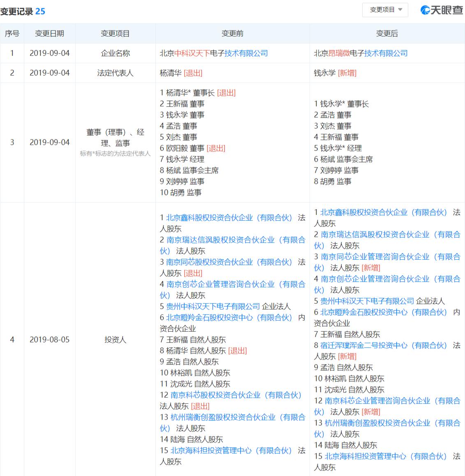Open 南京同芯股权投资合伙企业 link

click(x=229, y=262)
